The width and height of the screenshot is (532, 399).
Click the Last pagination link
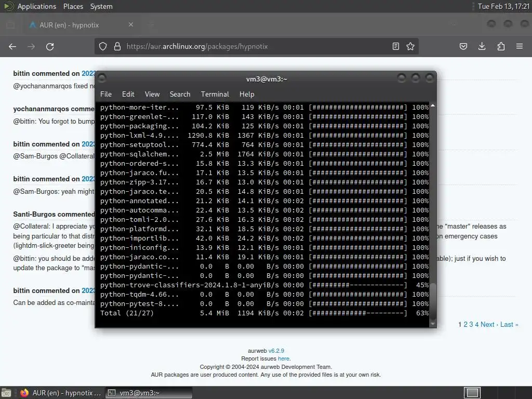tap(509, 325)
